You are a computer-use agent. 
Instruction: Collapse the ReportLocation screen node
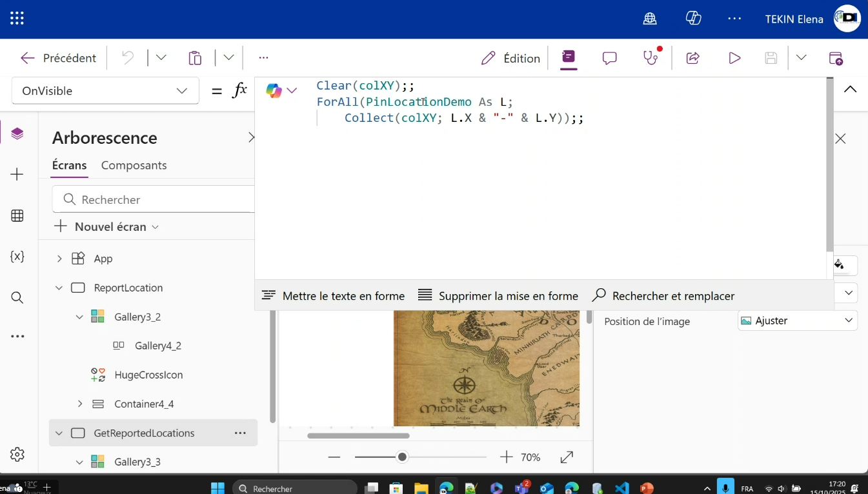pyautogui.click(x=59, y=288)
